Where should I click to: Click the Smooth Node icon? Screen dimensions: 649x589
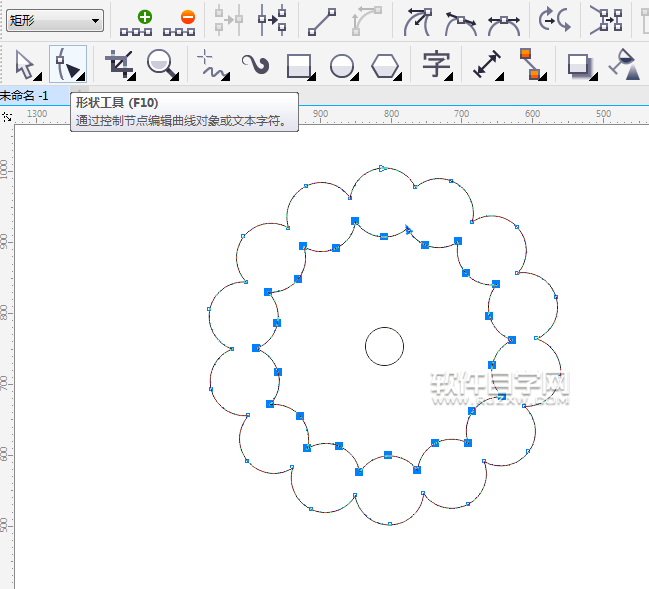pos(461,24)
